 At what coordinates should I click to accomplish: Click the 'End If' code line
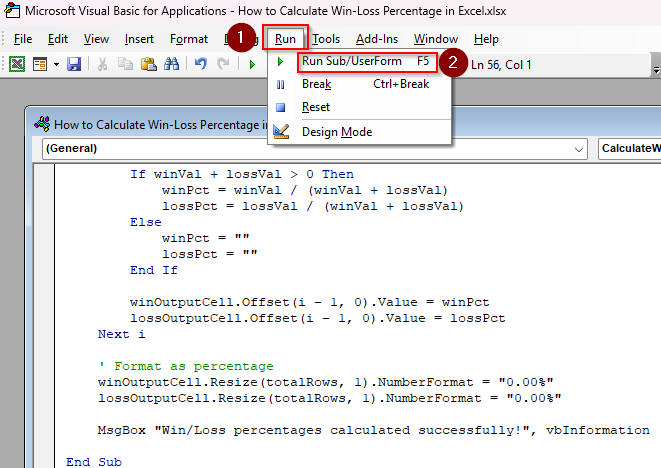tap(153, 270)
